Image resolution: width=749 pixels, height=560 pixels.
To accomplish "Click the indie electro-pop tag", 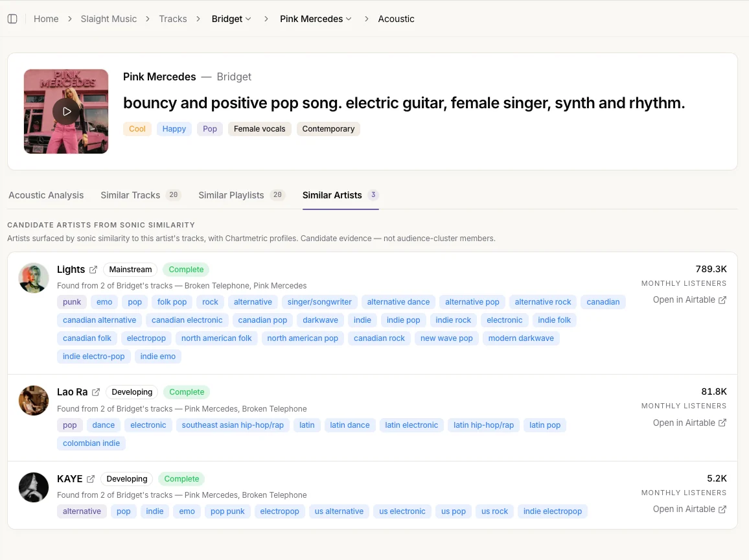I will (93, 356).
